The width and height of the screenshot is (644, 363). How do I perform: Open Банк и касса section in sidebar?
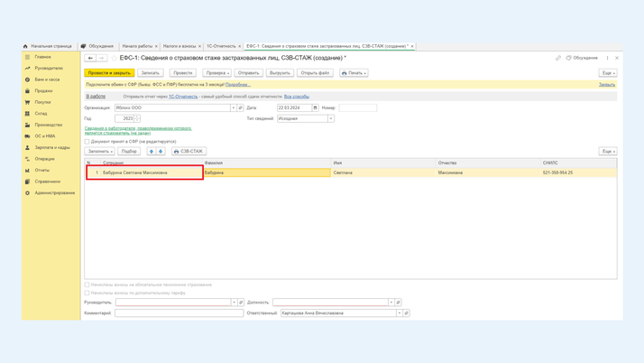47,79
